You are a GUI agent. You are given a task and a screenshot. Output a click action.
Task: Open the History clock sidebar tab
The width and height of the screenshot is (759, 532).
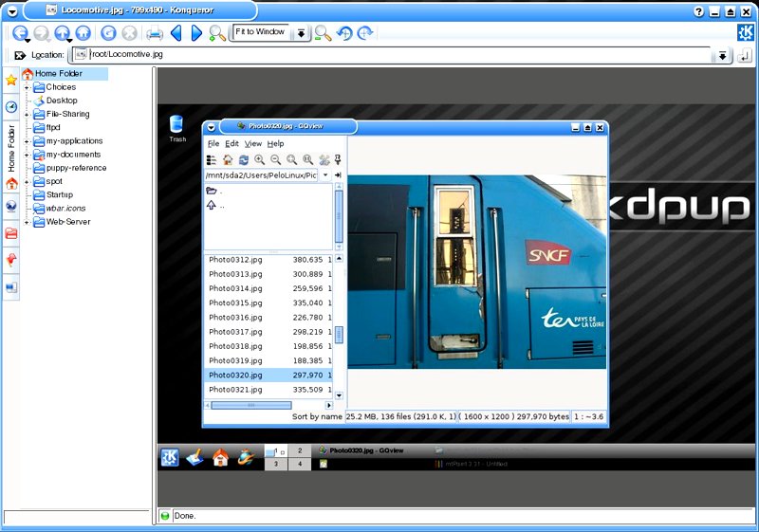tap(11, 107)
